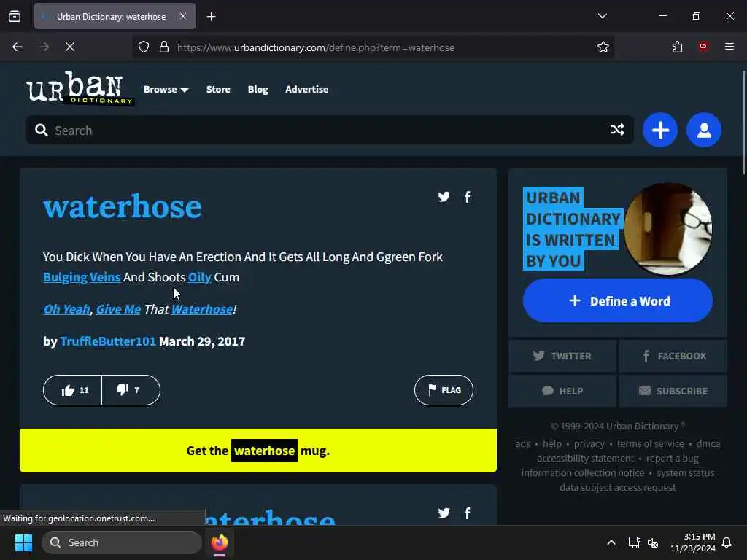Open the Oh Yeah example link

coord(66,309)
